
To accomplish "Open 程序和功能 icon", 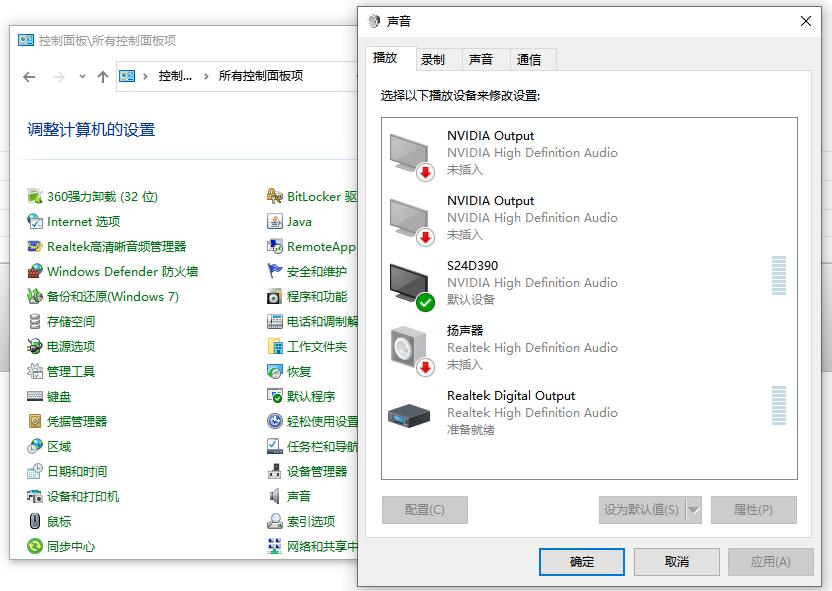I will pyautogui.click(x=274, y=296).
